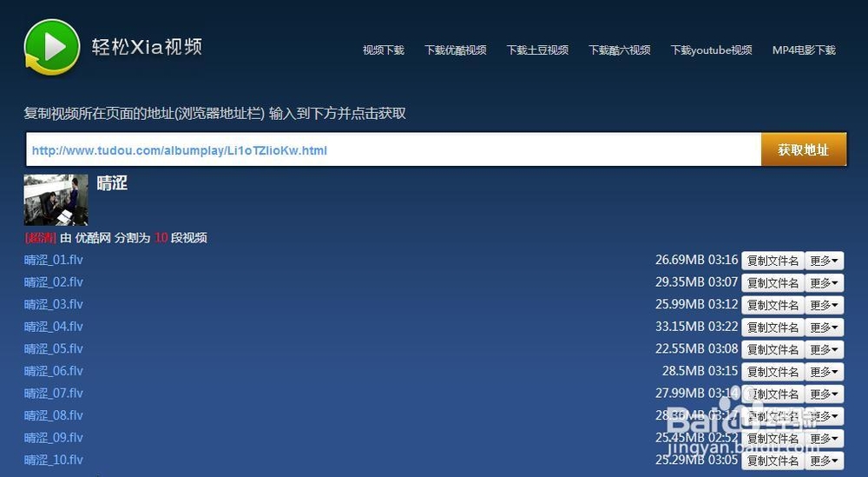The image size is (868, 477).
Task: Expand 更多 dropdown for 晴涩_10.flv
Action: (825, 460)
